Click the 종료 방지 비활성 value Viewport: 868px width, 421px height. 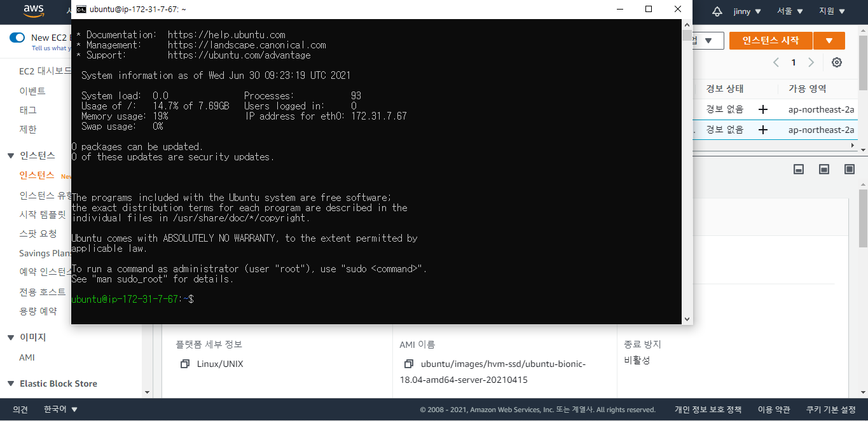[x=637, y=360]
